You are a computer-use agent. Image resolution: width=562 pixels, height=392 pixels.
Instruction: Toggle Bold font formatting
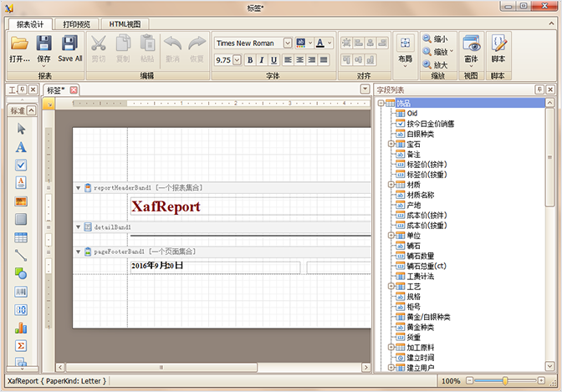(x=249, y=60)
